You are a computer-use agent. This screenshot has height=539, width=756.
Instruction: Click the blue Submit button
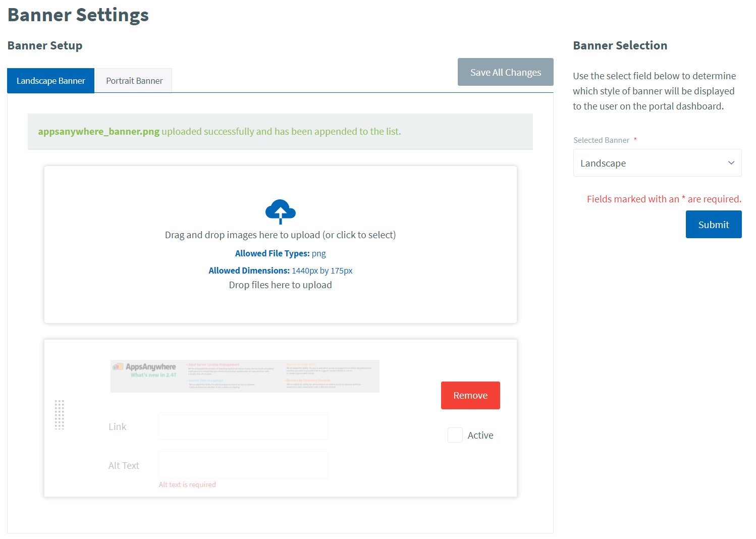coord(713,225)
